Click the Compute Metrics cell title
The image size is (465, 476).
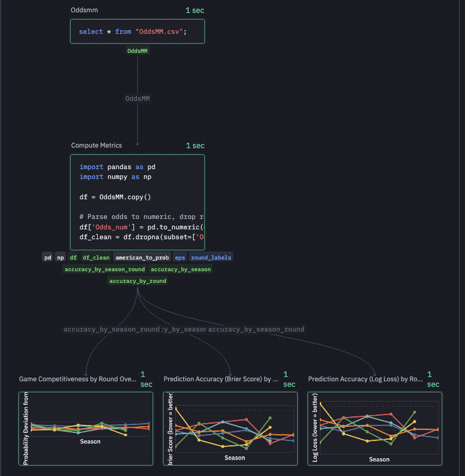pyautogui.click(x=97, y=146)
